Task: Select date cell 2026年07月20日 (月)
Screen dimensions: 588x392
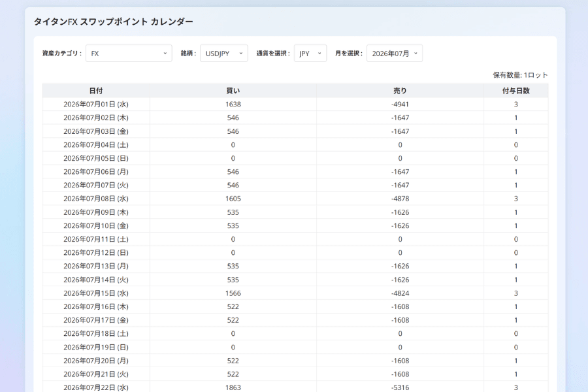Action: click(96, 361)
